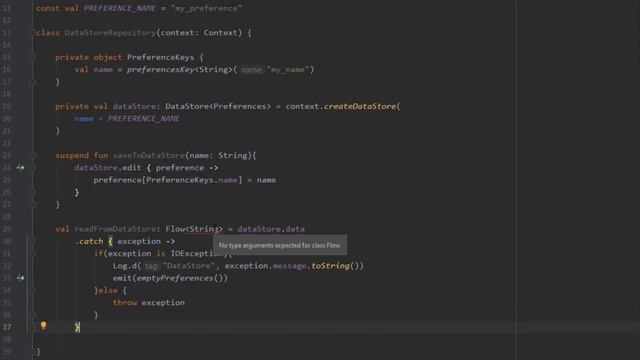The width and height of the screenshot is (640, 360).
Task: Click the class name 'DataStoreRepository'
Action: (110, 33)
